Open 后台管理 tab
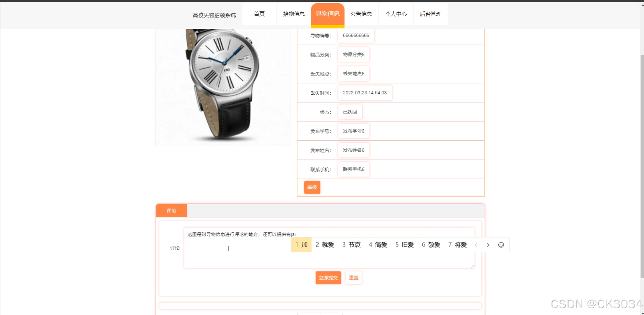 point(431,14)
